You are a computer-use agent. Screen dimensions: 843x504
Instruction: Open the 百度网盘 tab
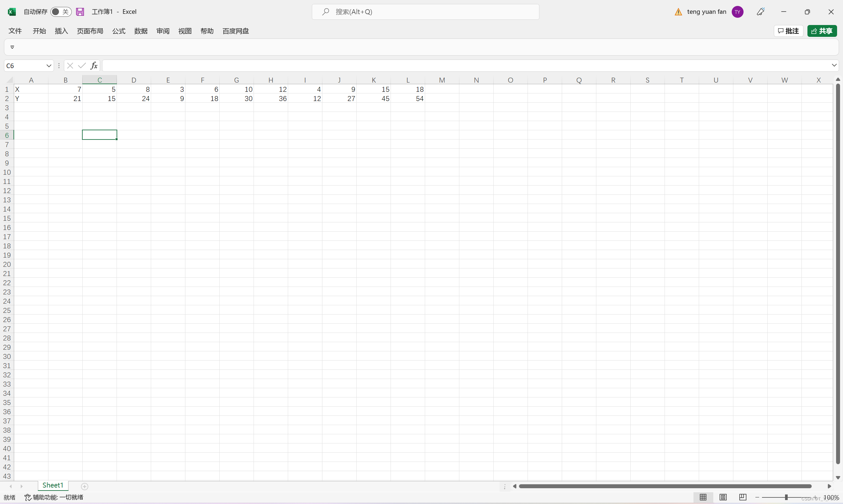[x=235, y=31]
